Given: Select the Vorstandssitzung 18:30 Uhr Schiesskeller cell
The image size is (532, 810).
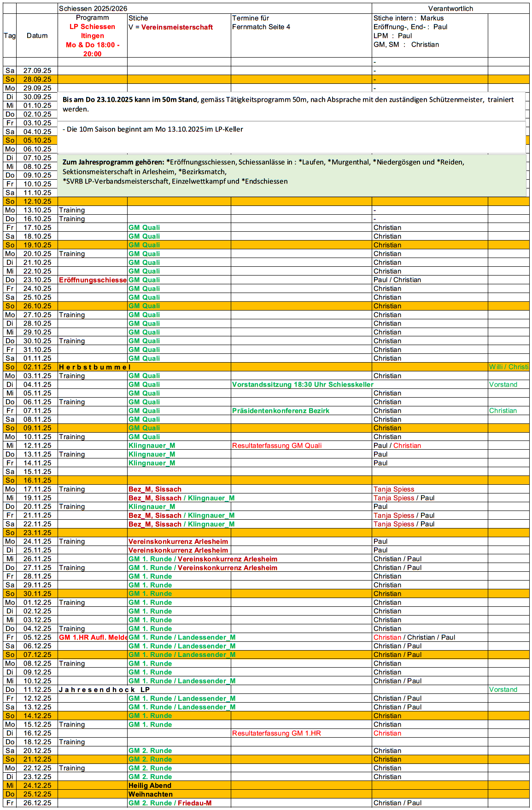Looking at the screenshot, I should pyautogui.click(x=302, y=385).
